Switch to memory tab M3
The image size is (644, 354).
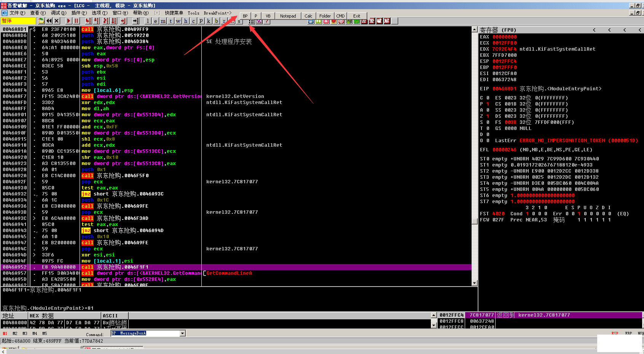25,333
